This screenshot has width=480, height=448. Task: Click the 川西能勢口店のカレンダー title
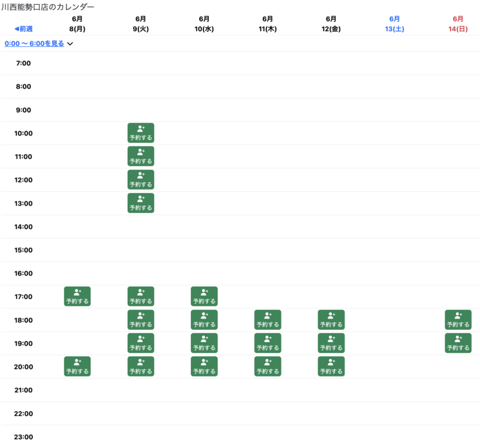[48, 7]
